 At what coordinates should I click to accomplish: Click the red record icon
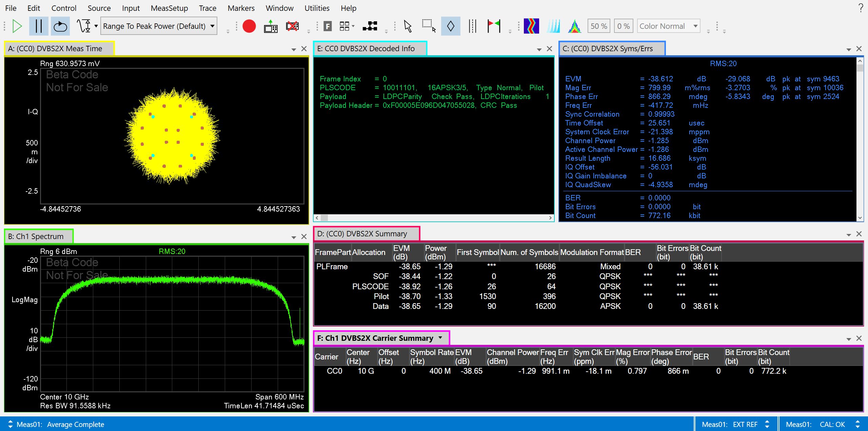(x=249, y=26)
